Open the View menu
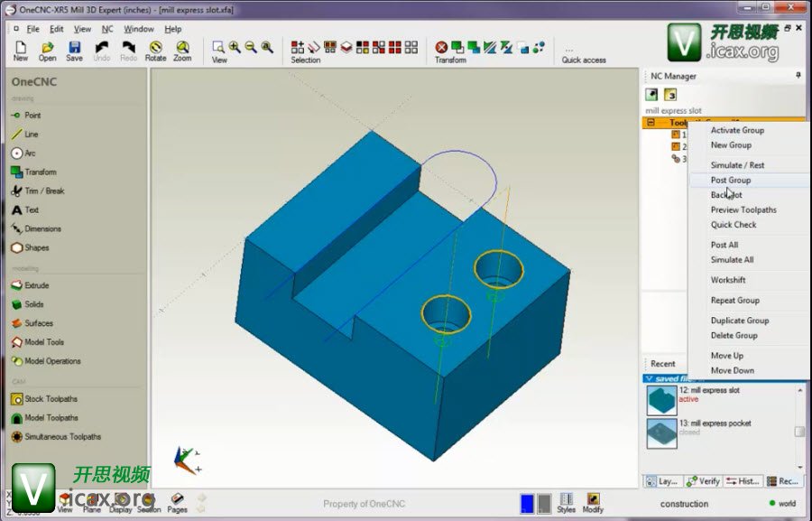 [x=82, y=29]
